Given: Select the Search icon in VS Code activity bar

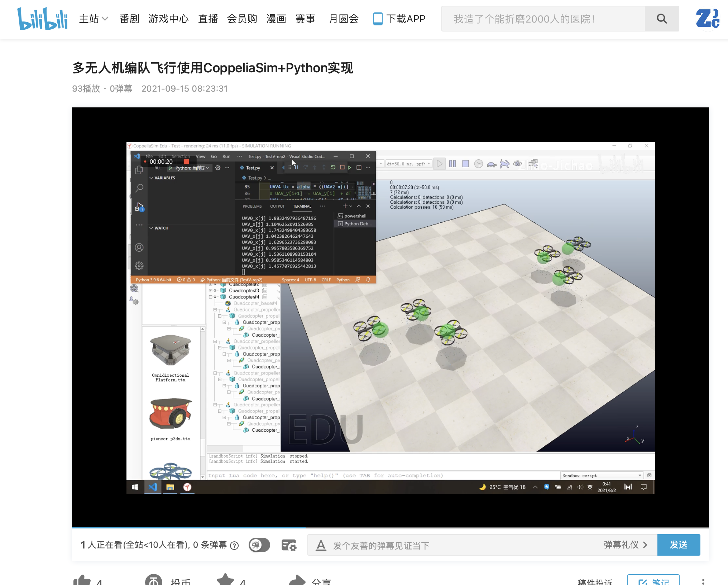Looking at the screenshot, I should (x=139, y=188).
